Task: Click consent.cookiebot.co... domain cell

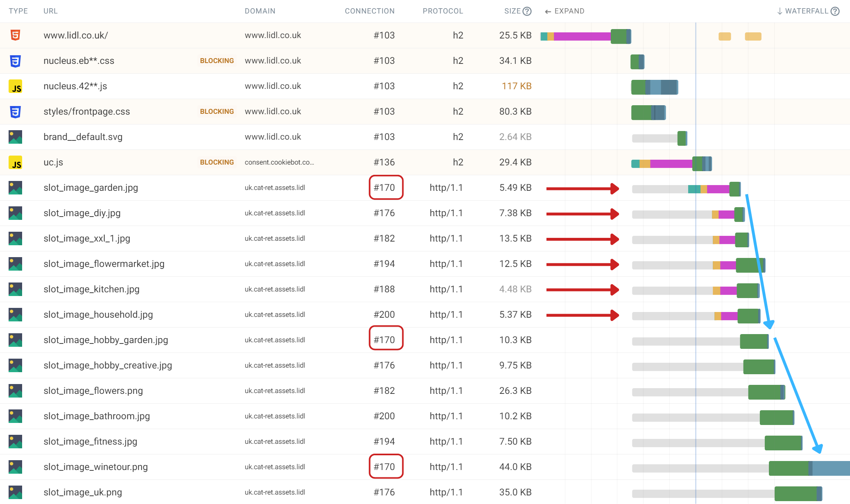Action: (x=279, y=162)
